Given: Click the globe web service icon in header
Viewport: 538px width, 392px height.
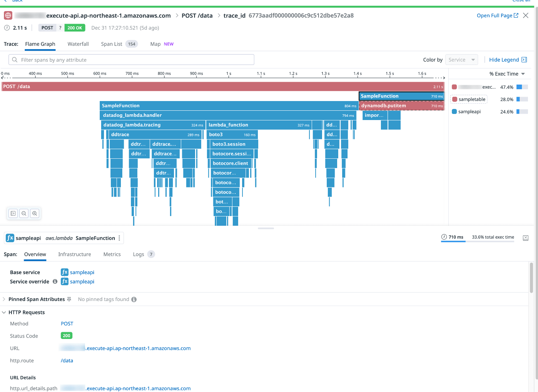Looking at the screenshot, I should 8,15.
